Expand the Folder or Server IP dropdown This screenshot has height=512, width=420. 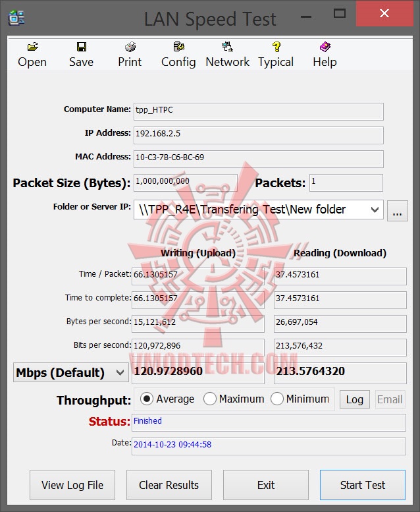tap(375, 210)
